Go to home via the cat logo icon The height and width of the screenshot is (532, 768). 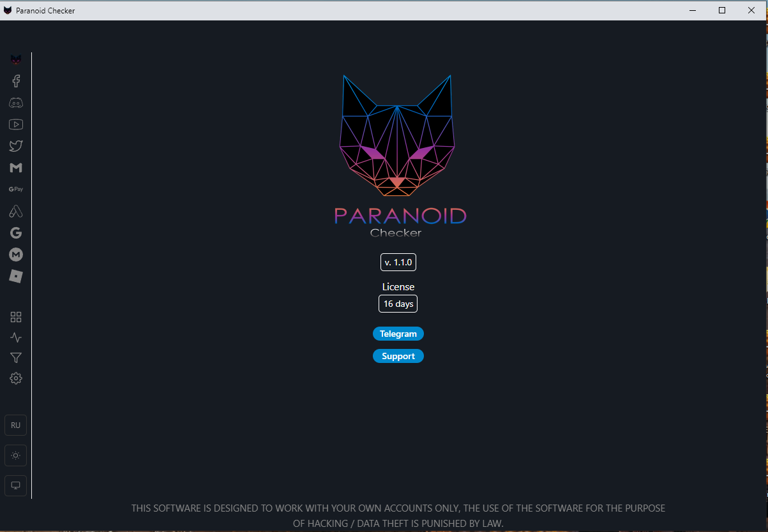[16, 59]
